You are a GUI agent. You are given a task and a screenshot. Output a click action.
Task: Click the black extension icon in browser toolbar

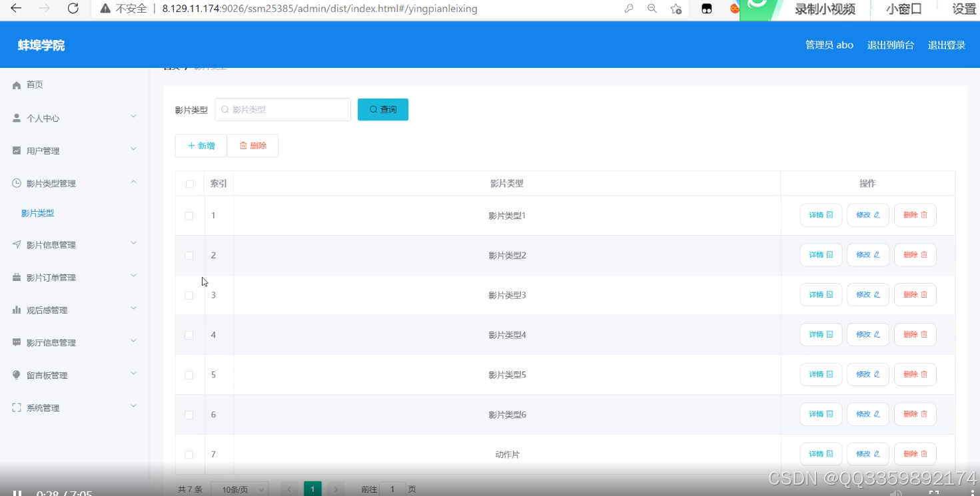tap(707, 9)
